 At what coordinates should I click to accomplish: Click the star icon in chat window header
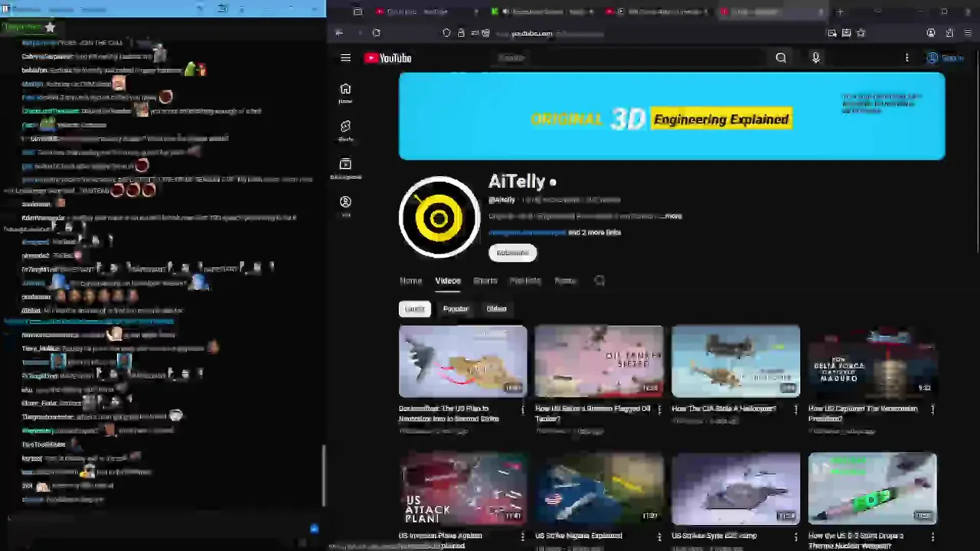tap(50, 28)
